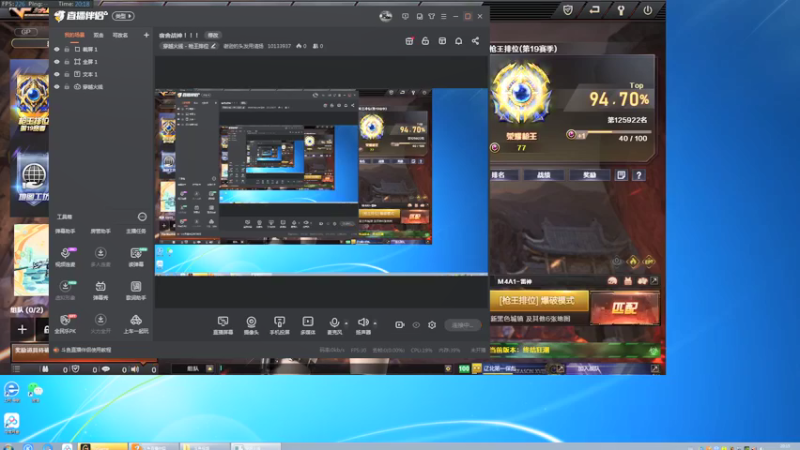800x450 pixels.
Task: Click the game power icon at the top right
Action: click(647, 10)
